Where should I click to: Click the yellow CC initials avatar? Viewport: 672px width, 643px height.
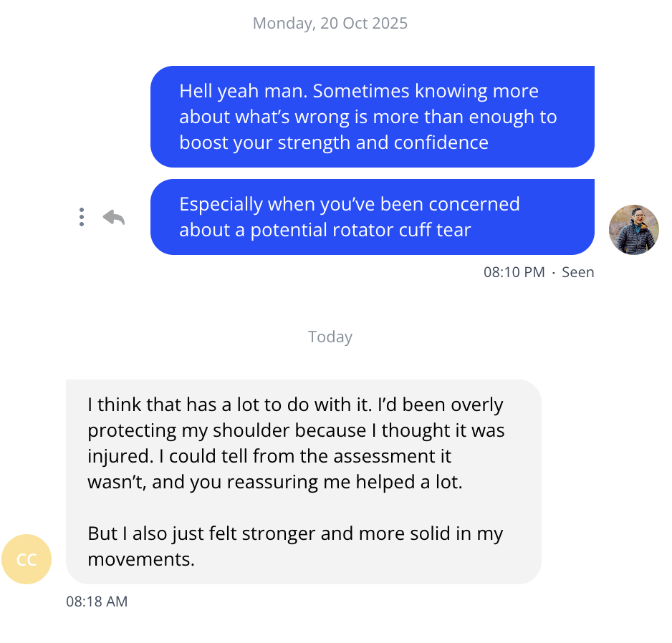pyautogui.click(x=27, y=559)
